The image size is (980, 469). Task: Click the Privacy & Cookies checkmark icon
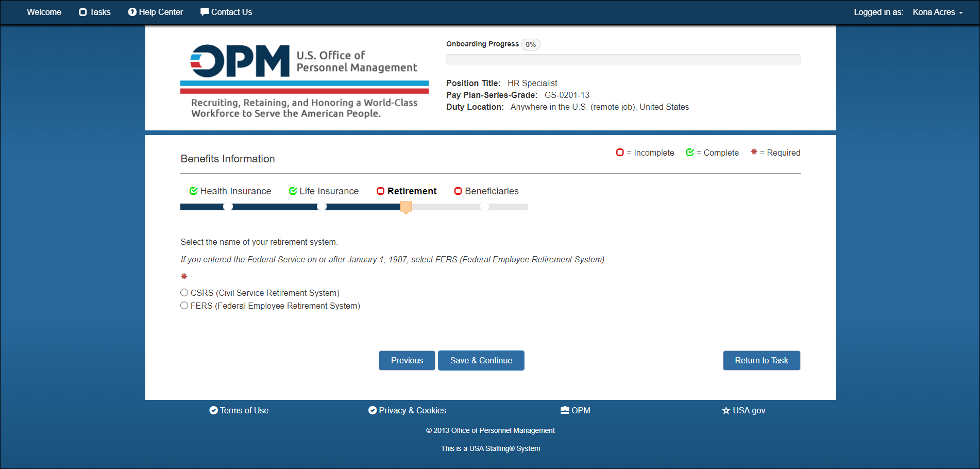373,410
